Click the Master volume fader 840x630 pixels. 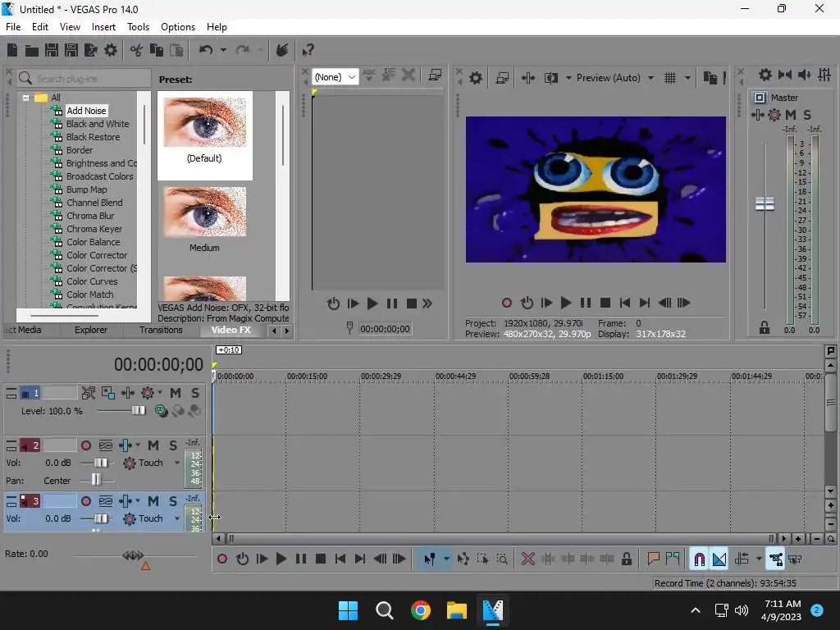(765, 204)
